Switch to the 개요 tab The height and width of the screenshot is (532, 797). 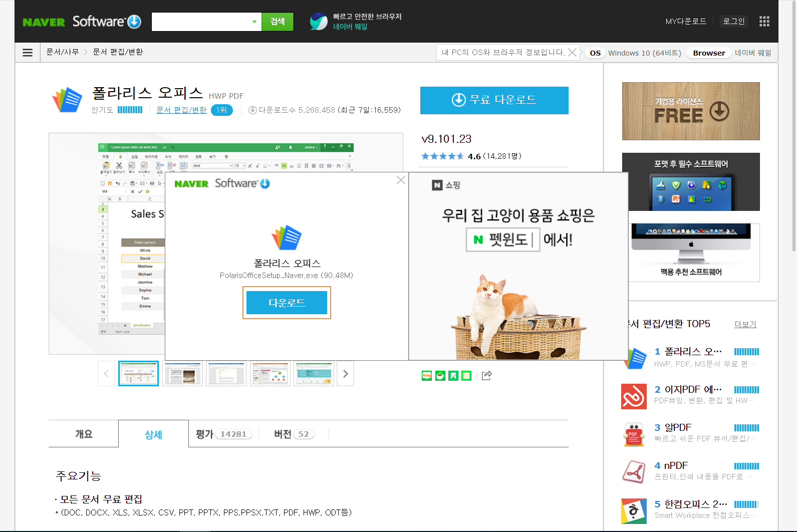point(84,434)
